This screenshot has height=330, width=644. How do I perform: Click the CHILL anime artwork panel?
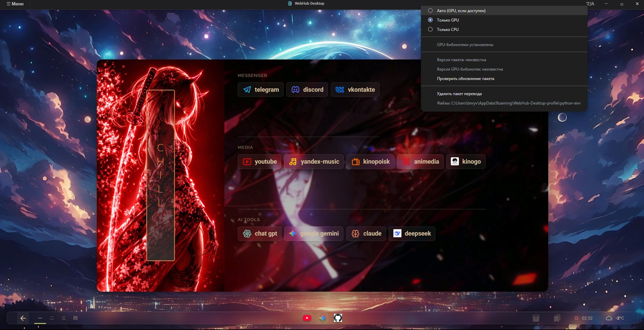point(161,175)
